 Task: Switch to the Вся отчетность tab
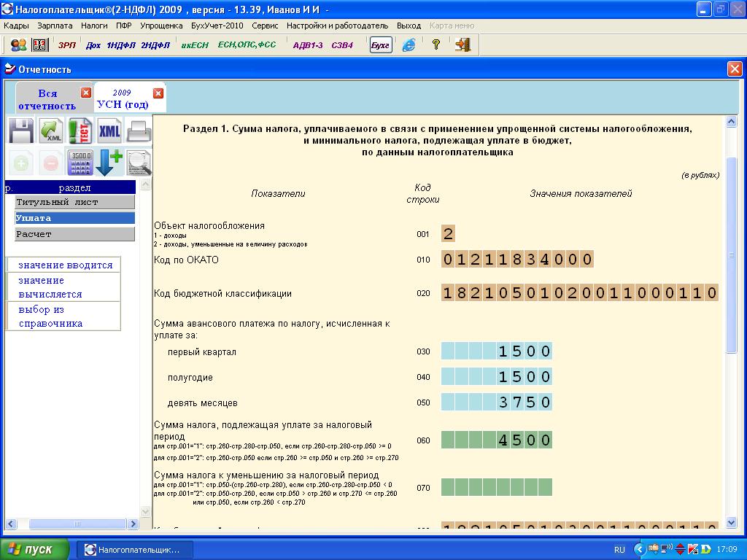[x=47, y=99]
